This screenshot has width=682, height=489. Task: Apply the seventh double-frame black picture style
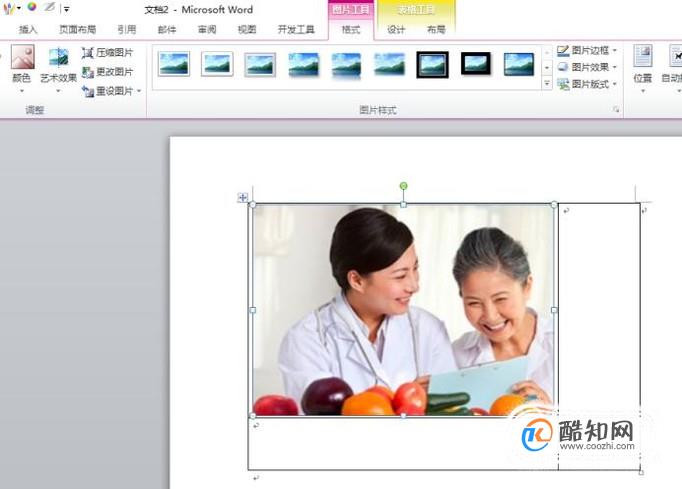click(432, 64)
